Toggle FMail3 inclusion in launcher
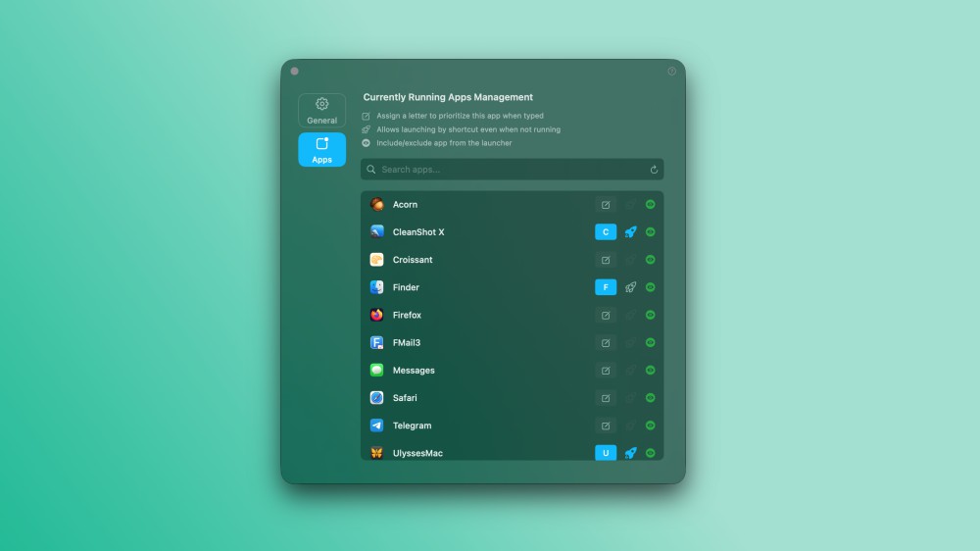The image size is (980, 551). tap(651, 343)
